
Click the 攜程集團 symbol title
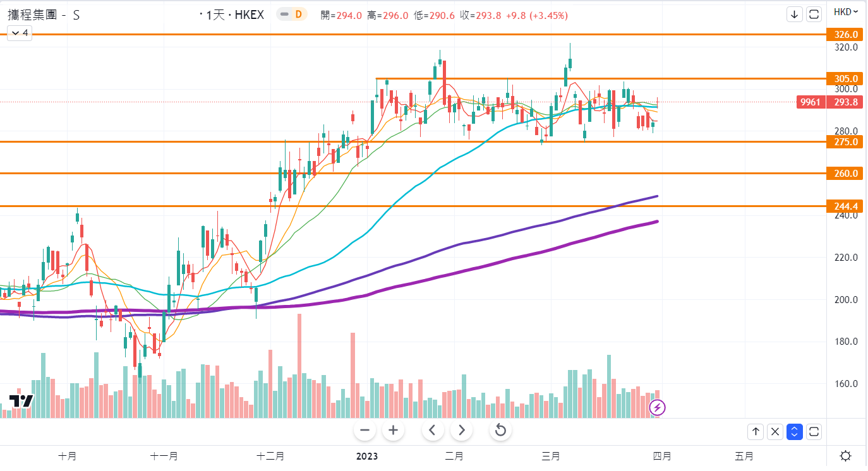pyautogui.click(x=44, y=15)
